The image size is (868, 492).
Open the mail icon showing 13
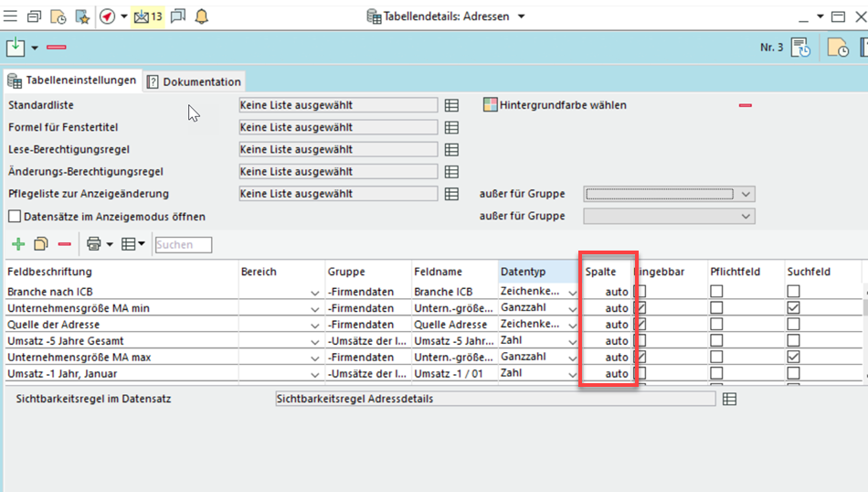coord(147,16)
